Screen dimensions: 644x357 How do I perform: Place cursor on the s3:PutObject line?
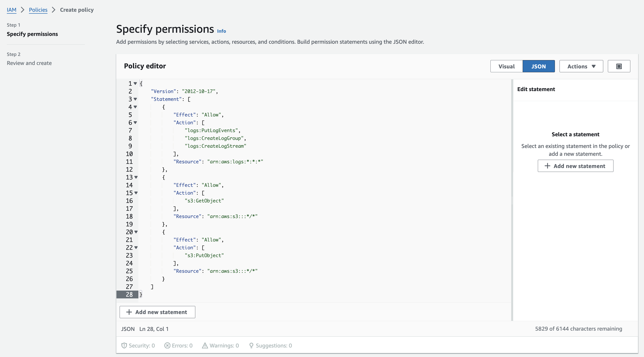coord(204,255)
